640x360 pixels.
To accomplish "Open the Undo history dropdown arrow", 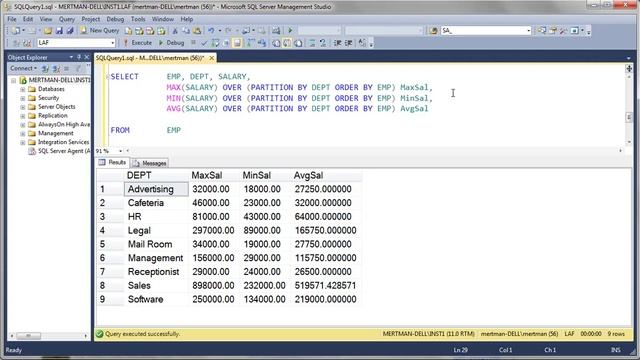I will click(x=220, y=31).
